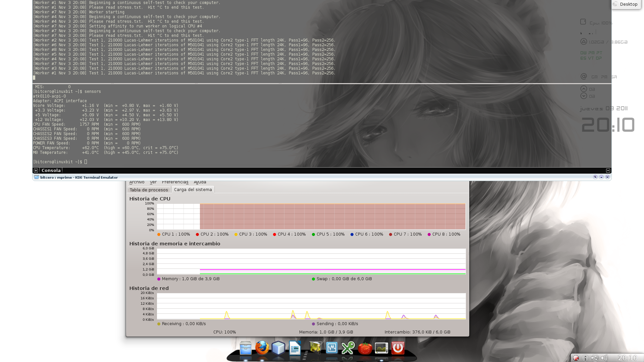Screen dimensions: 644x362
Task: Click the CPU 1 orange legend dot
Action: (x=159, y=235)
